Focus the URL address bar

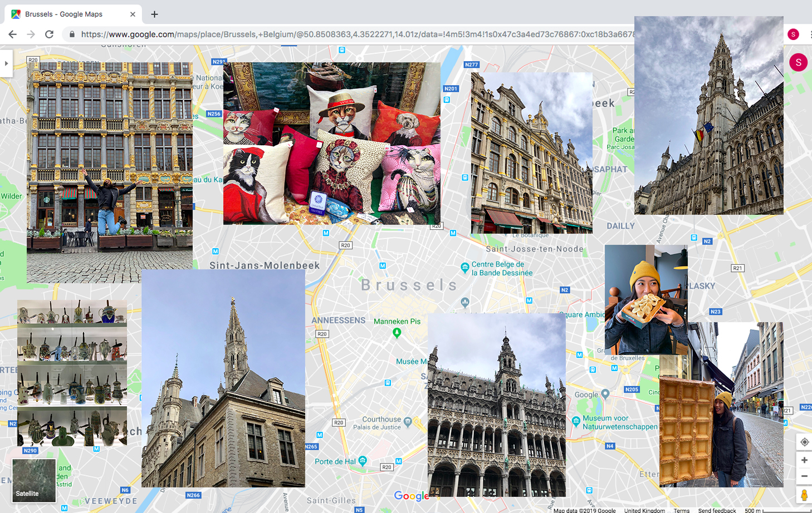pyautogui.click(x=356, y=34)
